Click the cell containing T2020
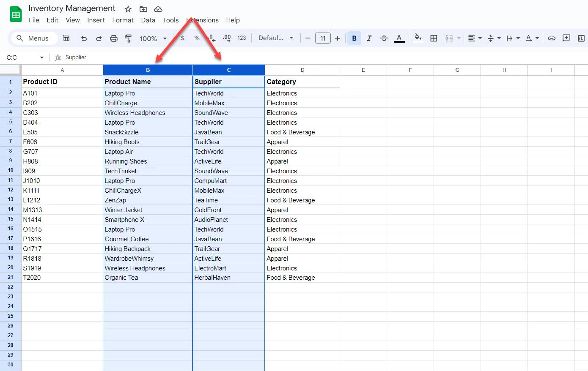The image size is (588, 371). click(62, 278)
